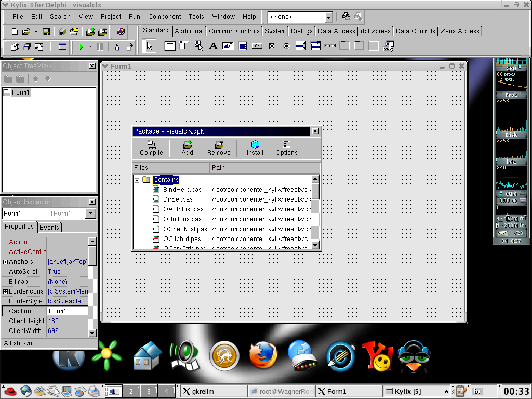Collapse the Contains folder node
The width and height of the screenshot is (532, 399).
(x=137, y=180)
